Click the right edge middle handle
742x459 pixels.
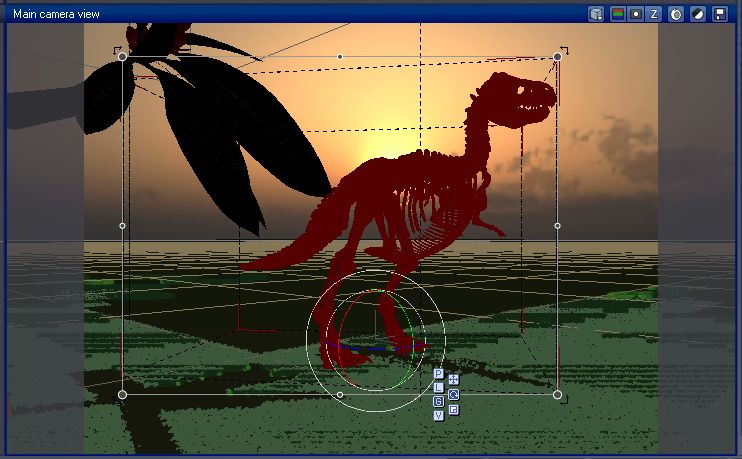pyautogui.click(x=557, y=226)
